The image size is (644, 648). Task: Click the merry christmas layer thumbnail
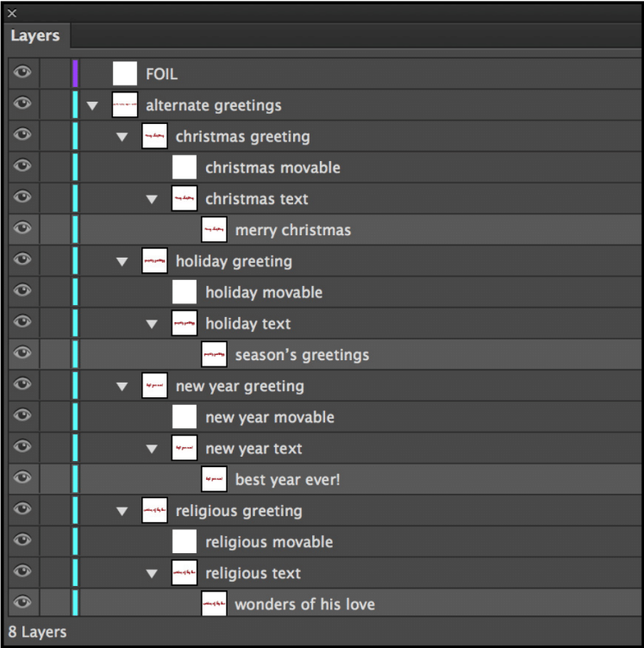(x=214, y=230)
